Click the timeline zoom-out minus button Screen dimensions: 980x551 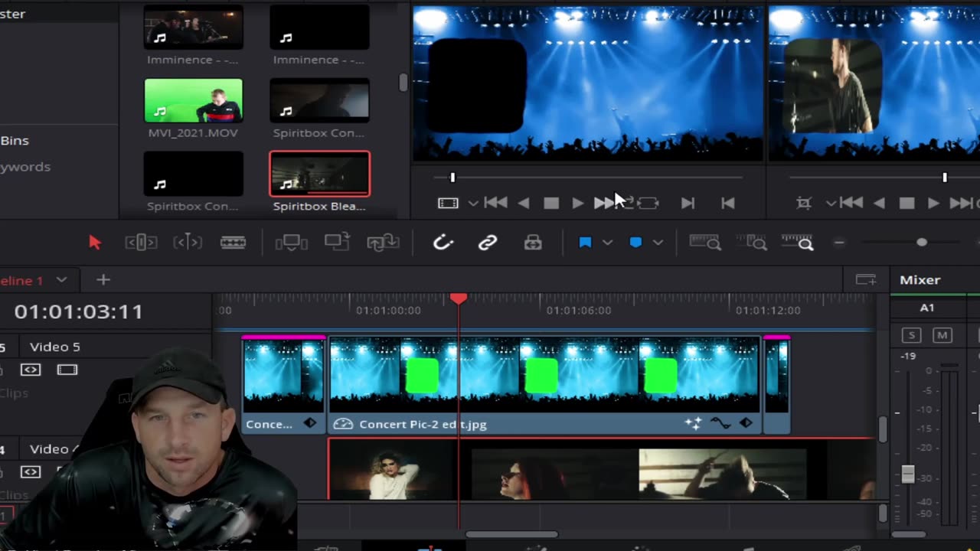click(x=839, y=243)
